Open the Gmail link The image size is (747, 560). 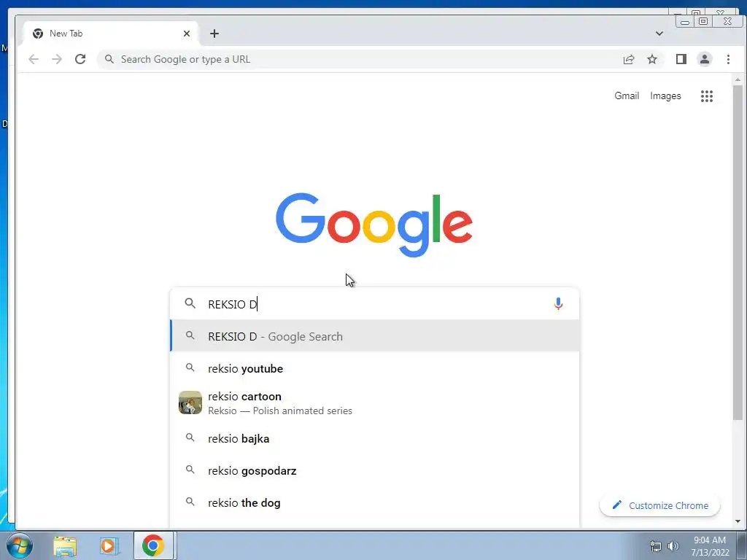(627, 96)
